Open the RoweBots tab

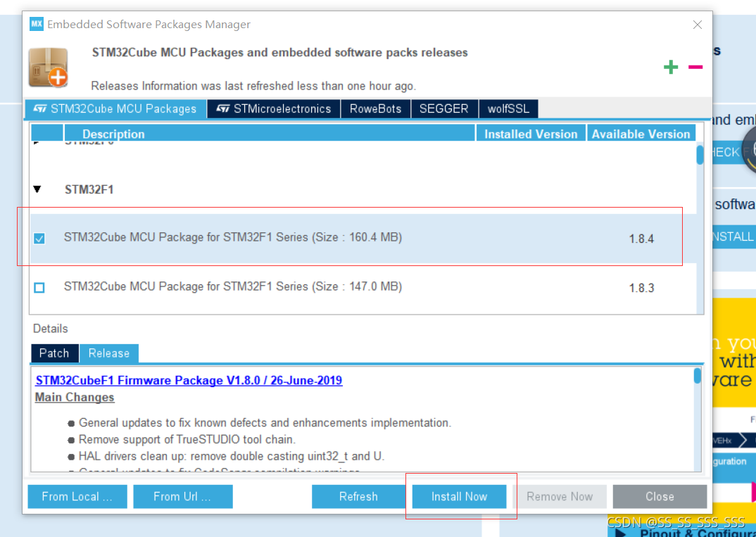click(376, 109)
